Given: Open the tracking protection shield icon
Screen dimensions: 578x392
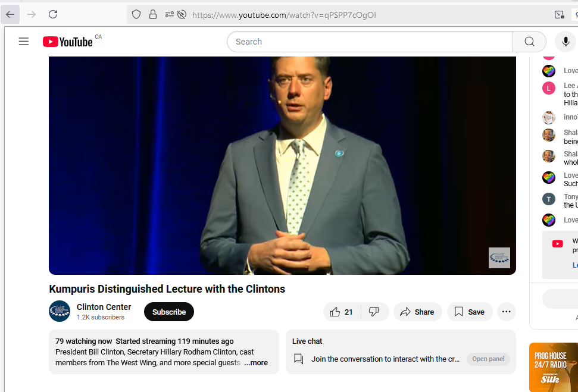Looking at the screenshot, I should click(136, 15).
